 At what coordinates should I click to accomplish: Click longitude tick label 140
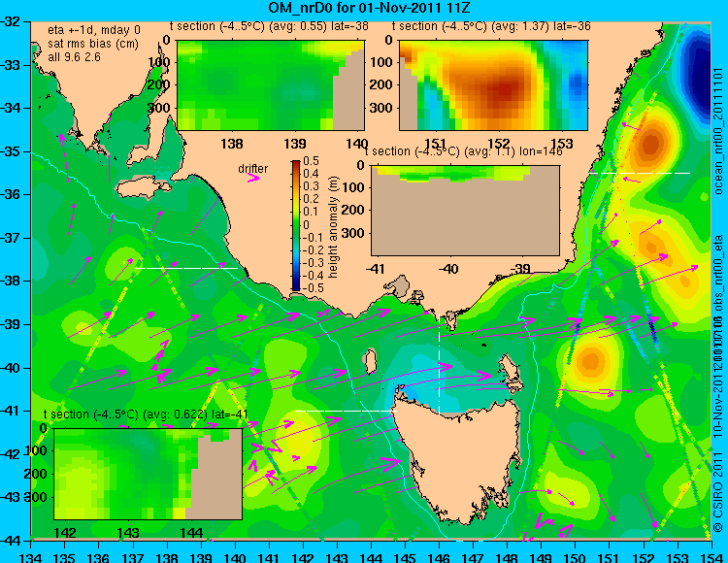point(235,557)
